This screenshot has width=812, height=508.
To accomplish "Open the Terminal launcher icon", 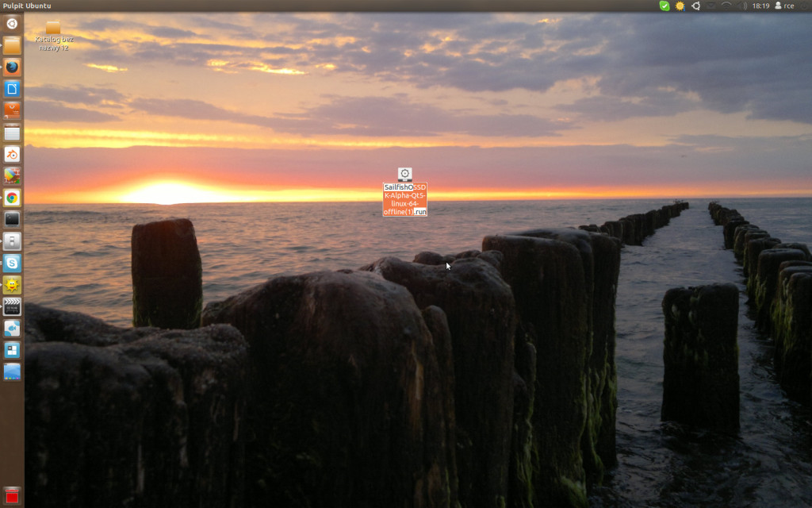I will coord(12,219).
